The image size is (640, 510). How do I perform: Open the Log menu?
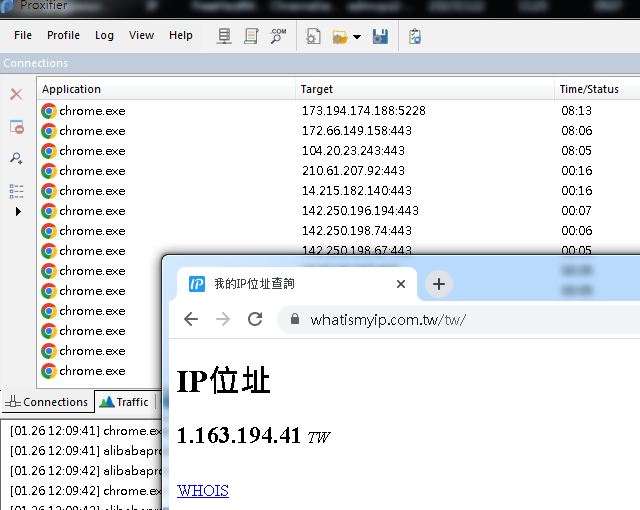[104, 35]
